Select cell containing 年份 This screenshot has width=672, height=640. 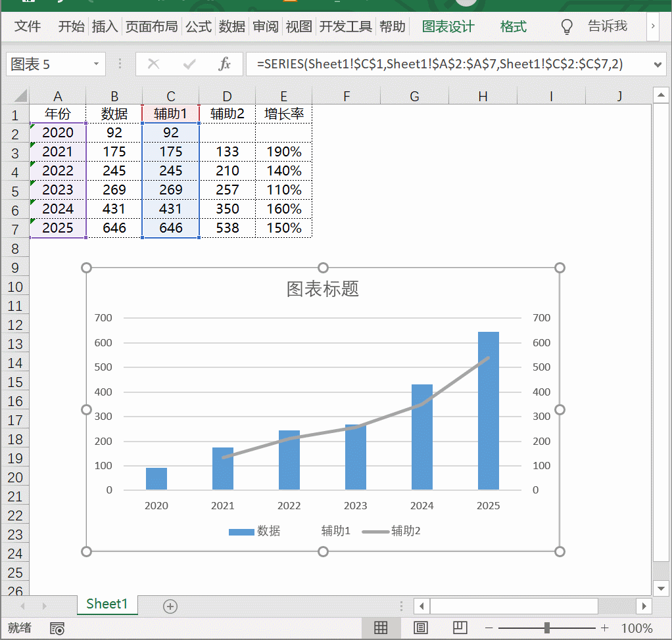pos(57,114)
